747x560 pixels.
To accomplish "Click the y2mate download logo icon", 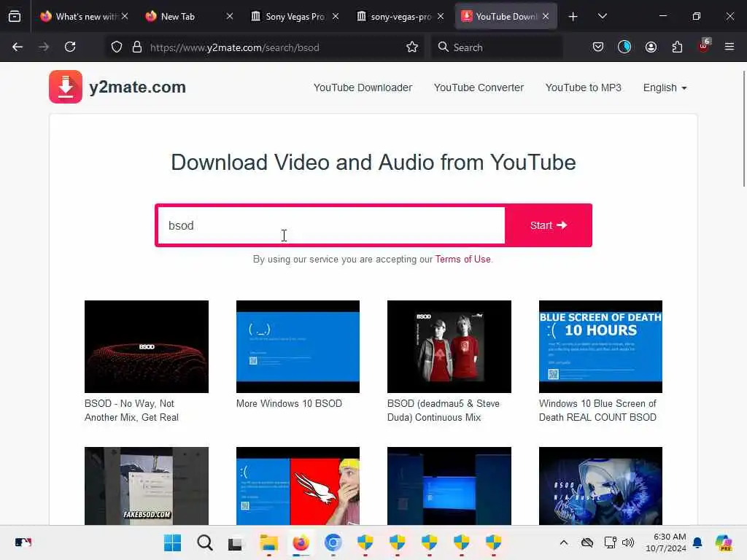I will pos(65,87).
